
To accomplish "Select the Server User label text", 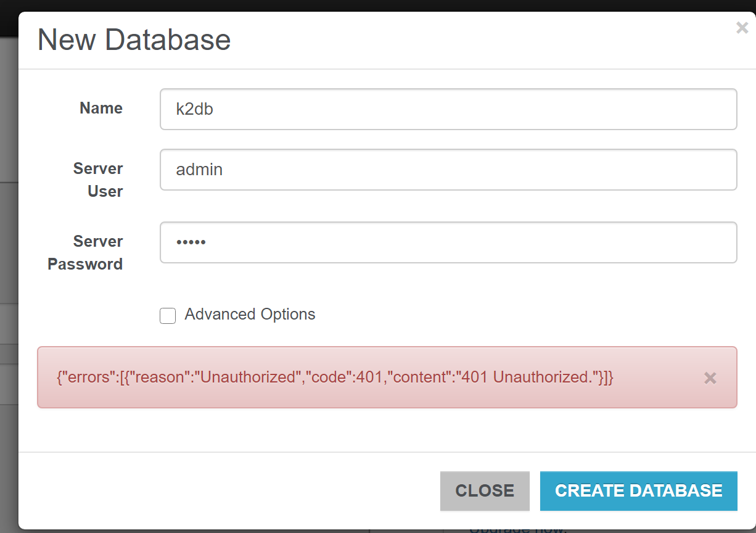I will pos(97,179).
